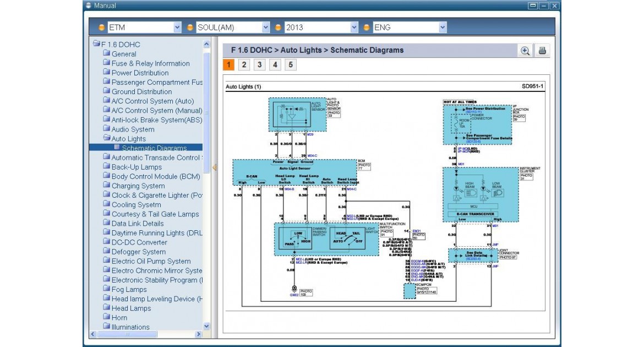Open the Defogger System folder

(134, 252)
